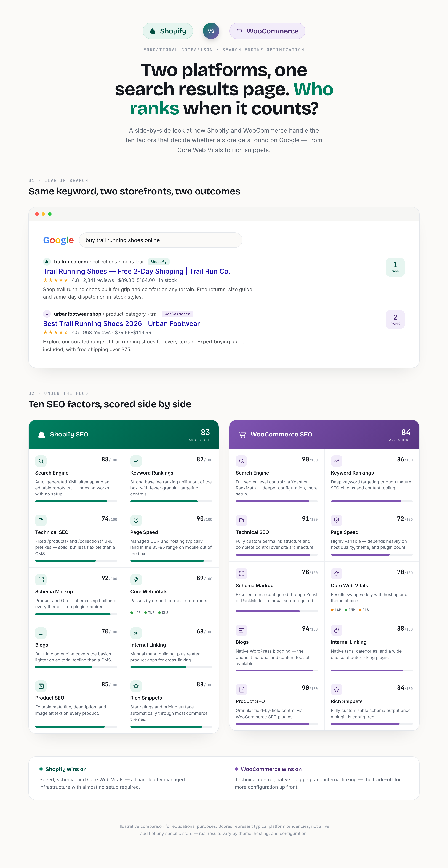
Task: Click cart icon in WooCommerce SEO card header
Action: point(242,435)
